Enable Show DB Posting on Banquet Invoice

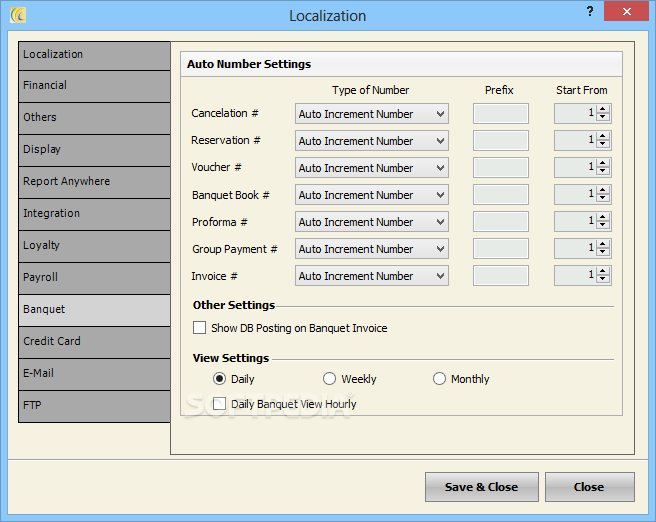tap(200, 328)
